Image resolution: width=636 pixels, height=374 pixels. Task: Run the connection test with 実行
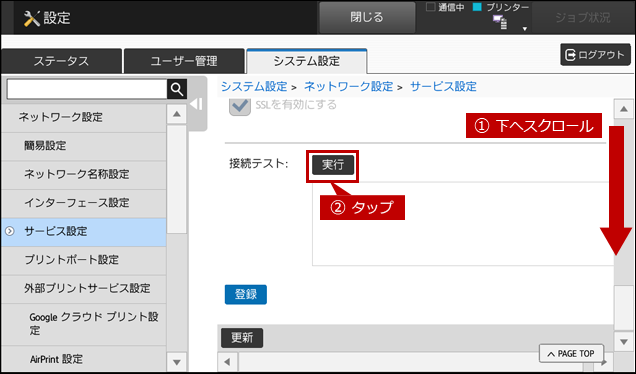[x=333, y=165]
